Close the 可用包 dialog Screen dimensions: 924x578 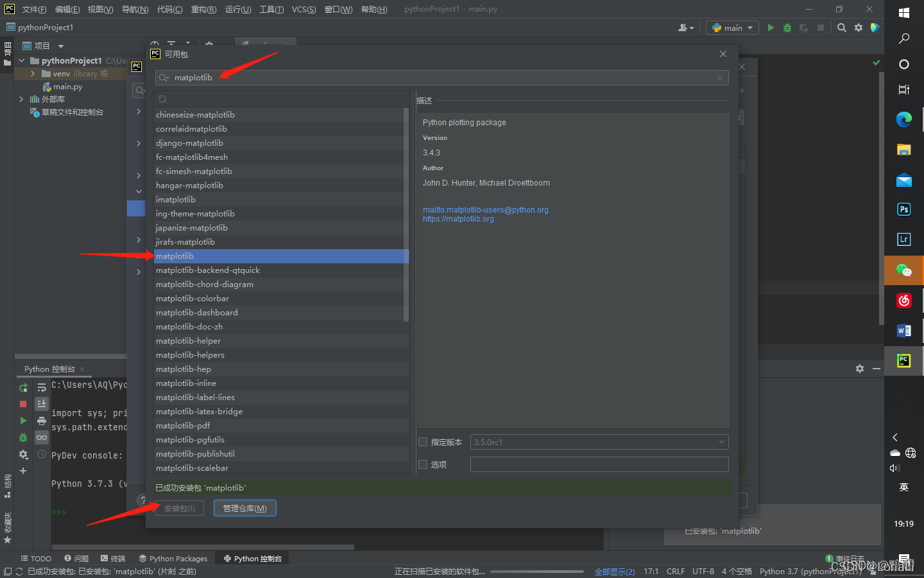[723, 54]
